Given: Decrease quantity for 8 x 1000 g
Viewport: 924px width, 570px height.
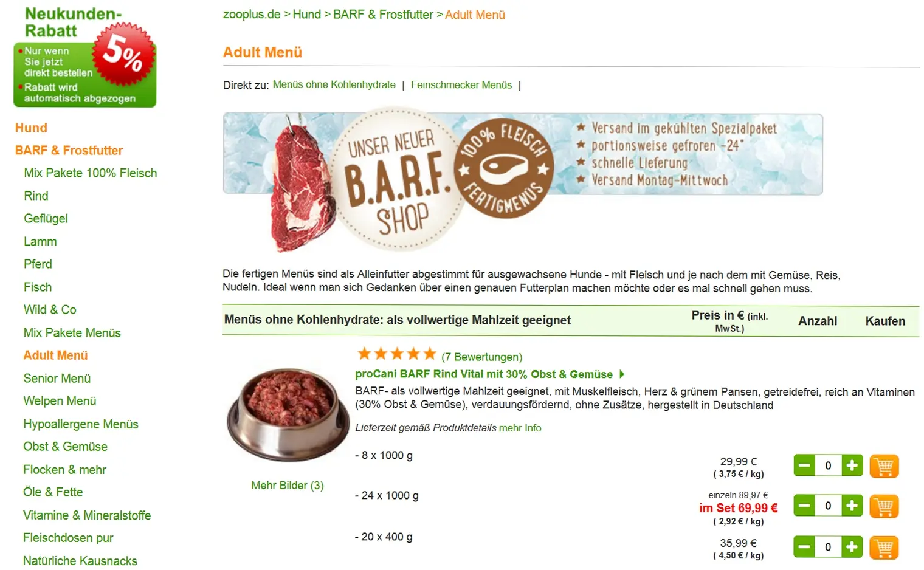Looking at the screenshot, I should click(x=804, y=465).
